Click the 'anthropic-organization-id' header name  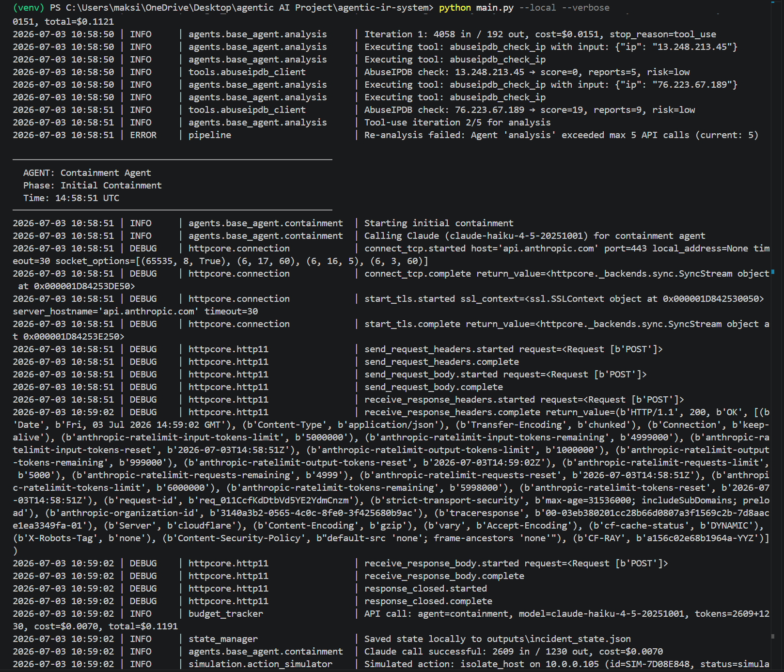click(x=127, y=513)
